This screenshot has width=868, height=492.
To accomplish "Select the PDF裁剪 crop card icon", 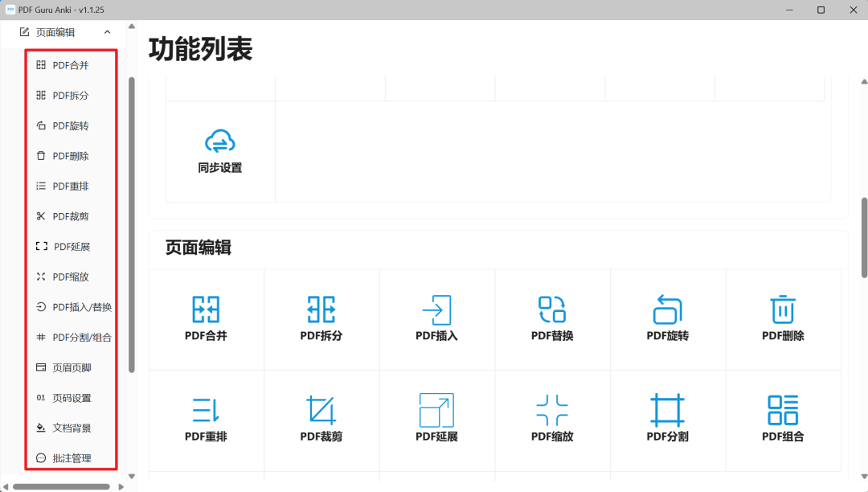I will click(x=321, y=410).
